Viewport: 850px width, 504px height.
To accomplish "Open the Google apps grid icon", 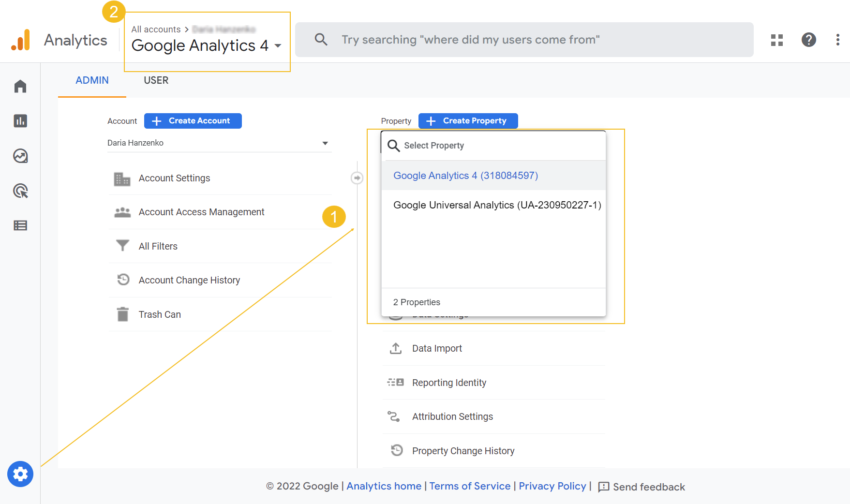I will [x=777, y=40].
